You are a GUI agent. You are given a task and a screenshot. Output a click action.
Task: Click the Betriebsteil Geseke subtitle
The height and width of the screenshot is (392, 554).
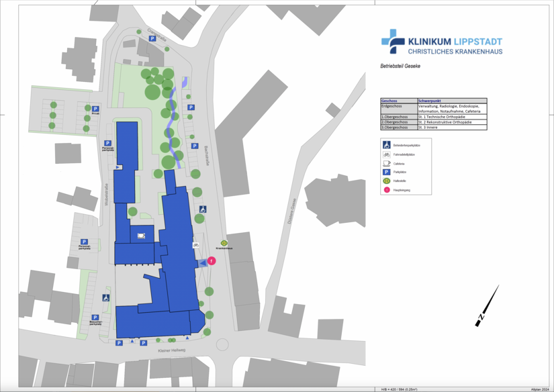coord(400,66)
